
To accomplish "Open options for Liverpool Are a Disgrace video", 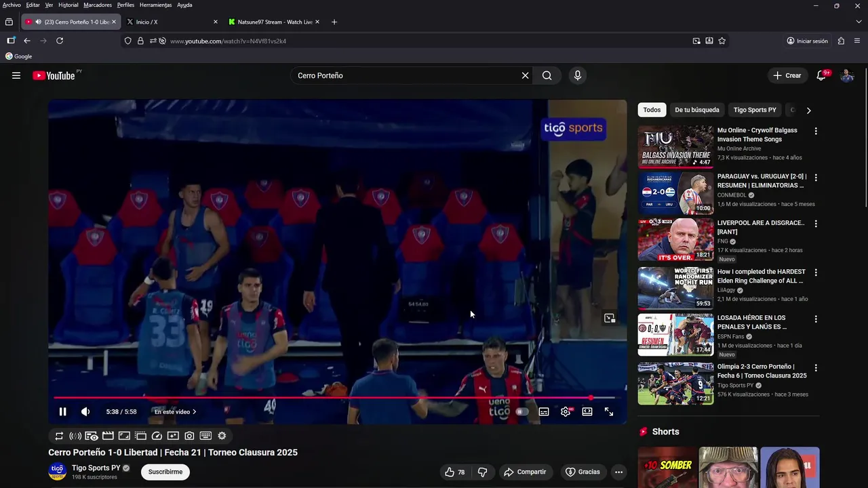I will coord(816,224).
